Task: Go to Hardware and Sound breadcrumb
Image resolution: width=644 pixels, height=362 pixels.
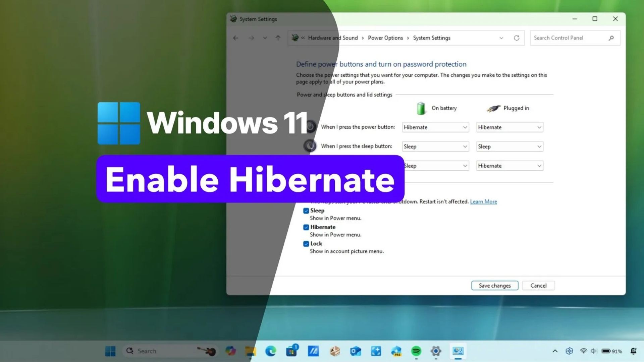Action: click(333, 38)
